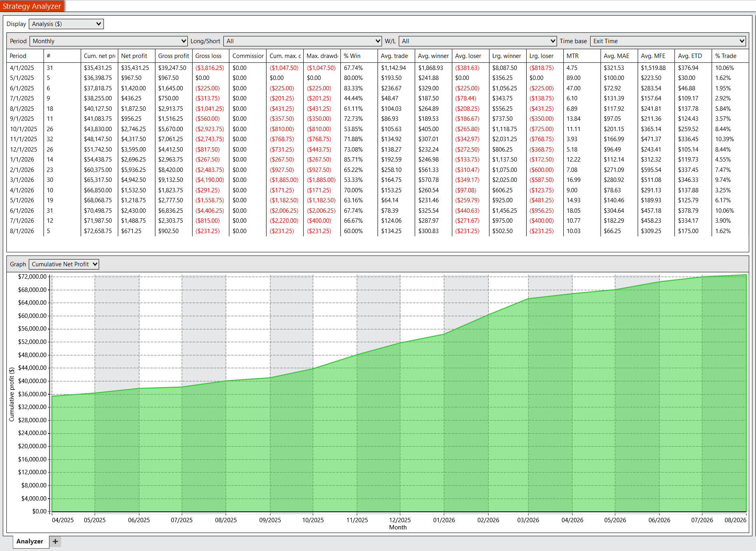Select the 3/1/2026 period row
The height and width of the screenshot is (551, 756).
click(378, 180)
